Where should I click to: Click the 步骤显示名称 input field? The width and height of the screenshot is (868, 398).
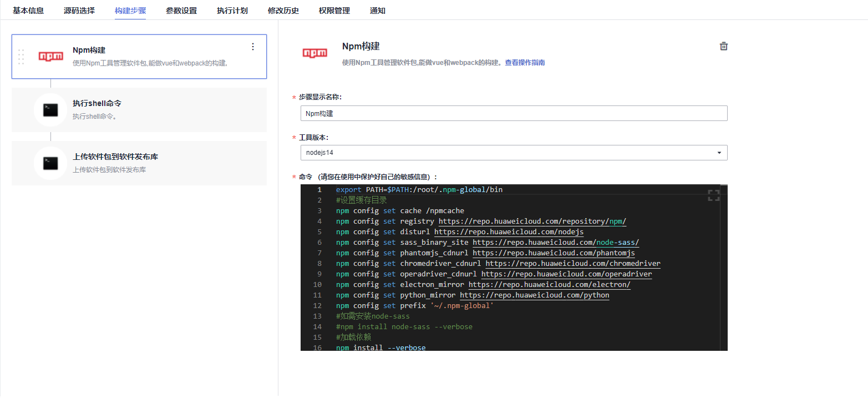pos(514,113)
